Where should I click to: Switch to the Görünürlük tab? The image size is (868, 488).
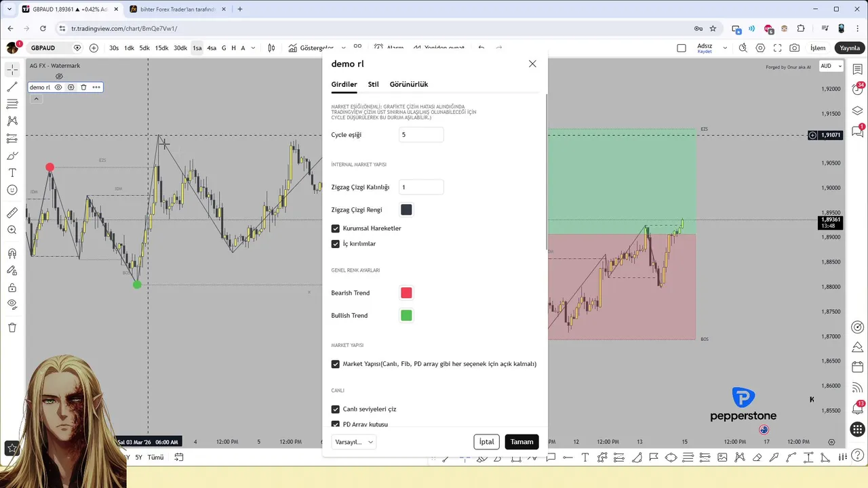click(x=409, y=84)
